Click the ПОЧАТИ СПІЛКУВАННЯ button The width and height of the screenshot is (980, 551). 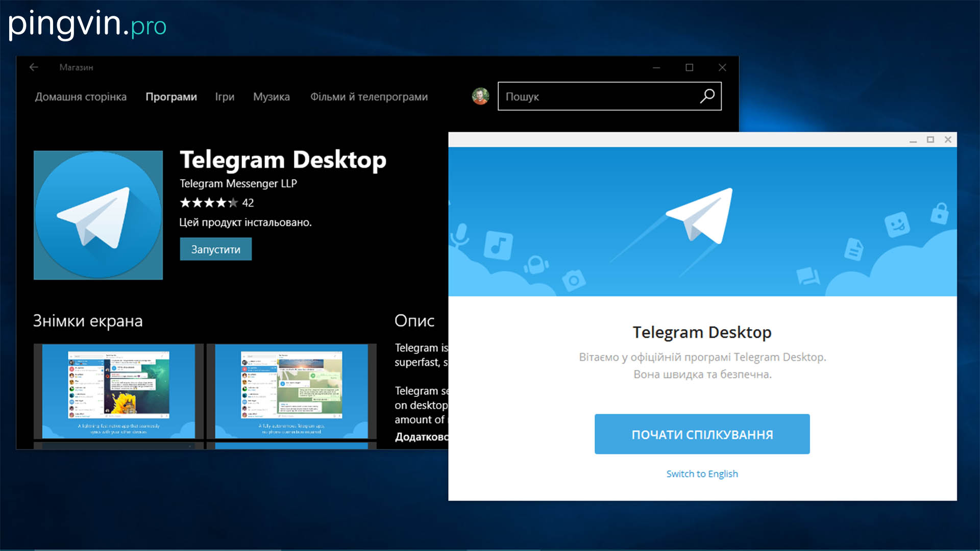pos(702,433)
